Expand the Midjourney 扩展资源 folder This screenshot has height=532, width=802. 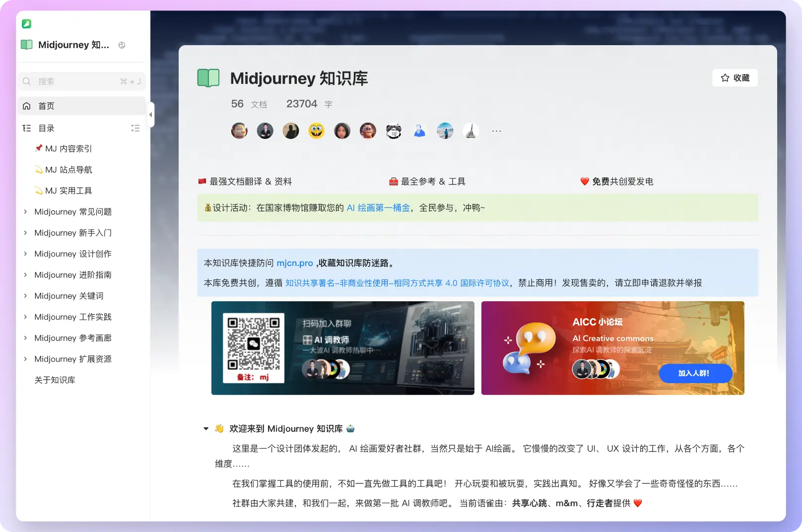[x=25, y=359]
